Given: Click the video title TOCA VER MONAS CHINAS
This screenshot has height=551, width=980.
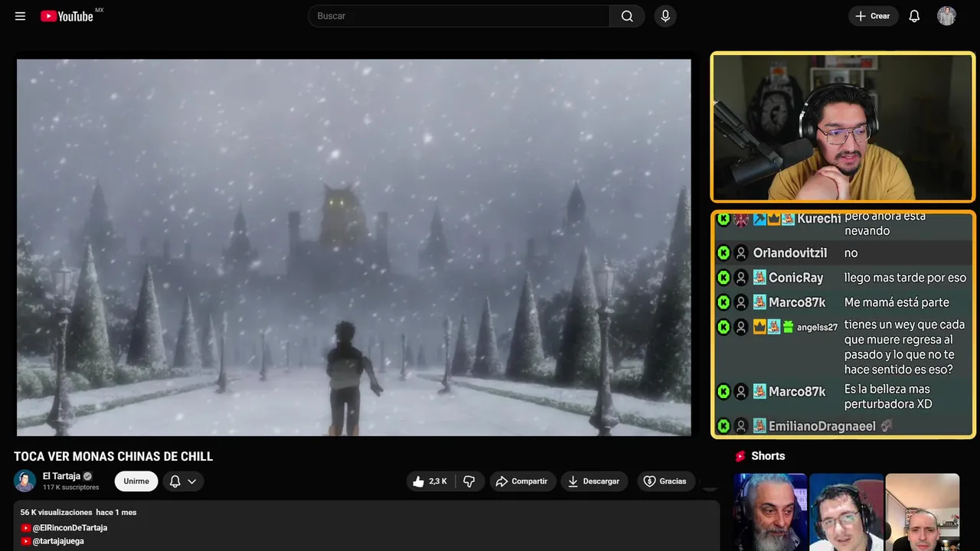Looking at the screenshot, I should tap(113, 457).
